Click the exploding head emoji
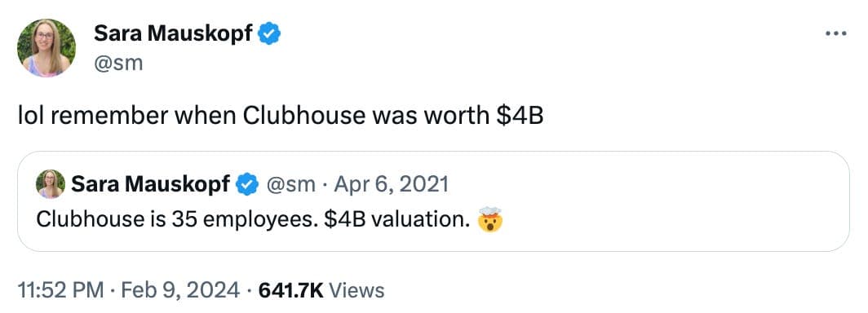868x313 pixels. click(490, 219)
